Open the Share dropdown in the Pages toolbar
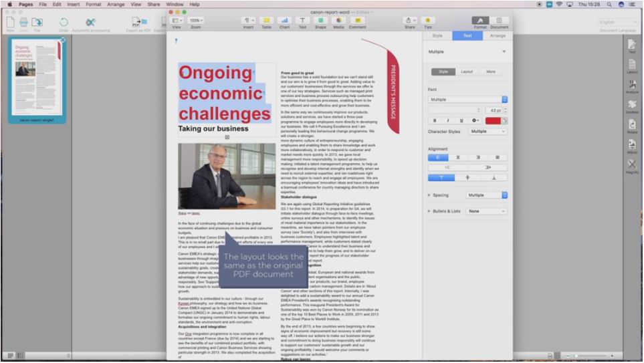The height and width of the screenshot is (363, 644). [x=410, y=20]
